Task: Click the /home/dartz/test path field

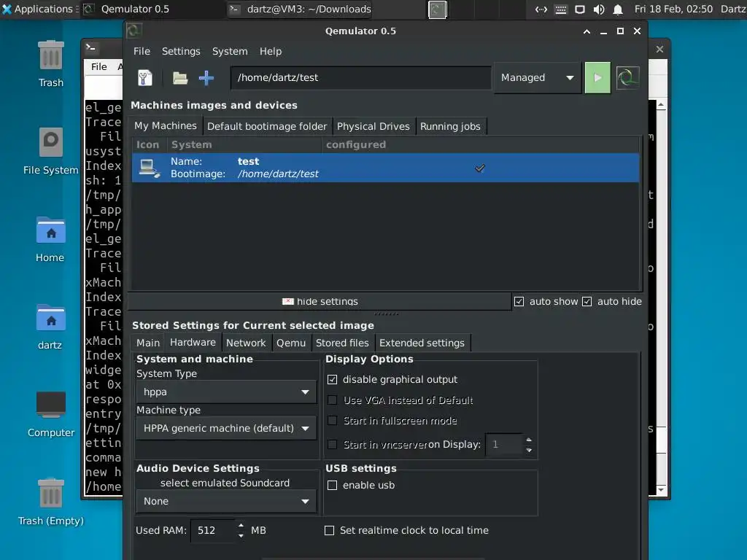Action: [360, 77]
